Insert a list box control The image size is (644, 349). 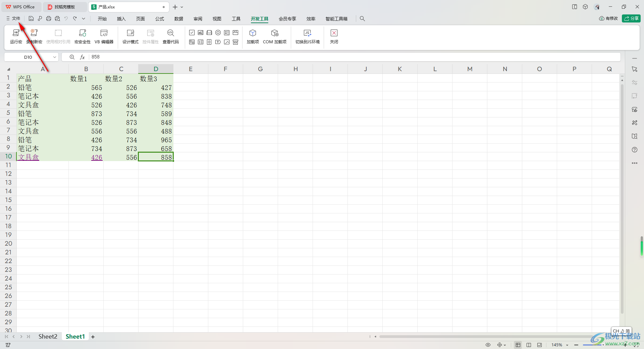click(x=227, y=33)
